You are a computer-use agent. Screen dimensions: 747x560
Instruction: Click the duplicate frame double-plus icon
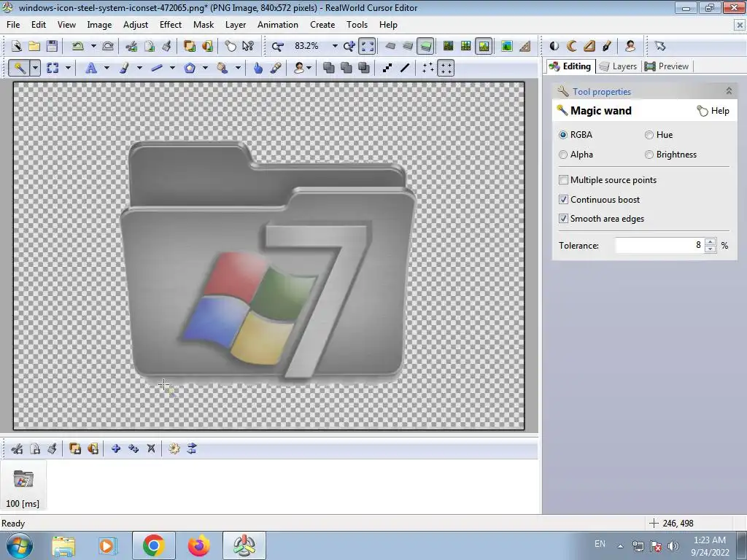pyautogui.click(x=133, y=448)
